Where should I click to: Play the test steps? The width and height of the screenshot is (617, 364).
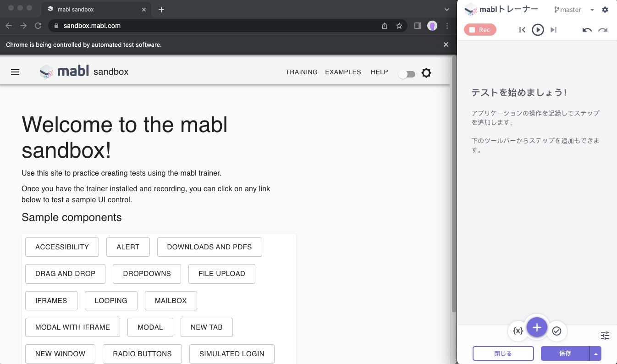pos(538,30)
